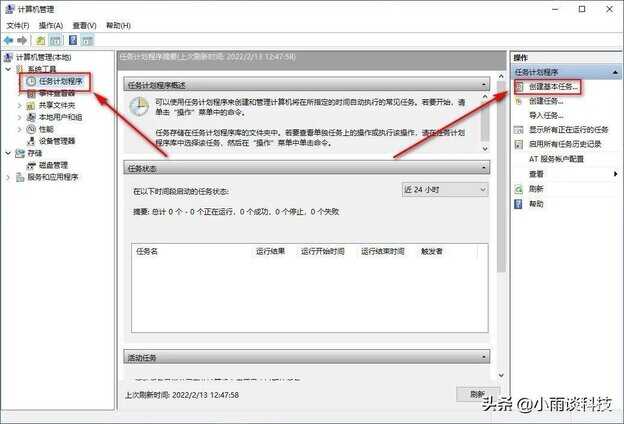Screen dimensions: 624x424
Task: Click 创建基本任务... in the actions pane
Action: click(553, 86)
